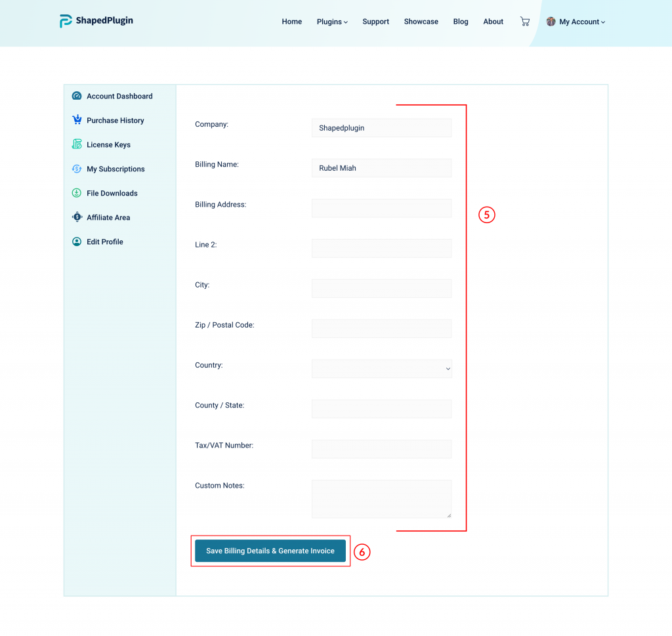The image size is (672, 636).
Task: Expand the Plugins menu dropdown
Action: [332, 22]
